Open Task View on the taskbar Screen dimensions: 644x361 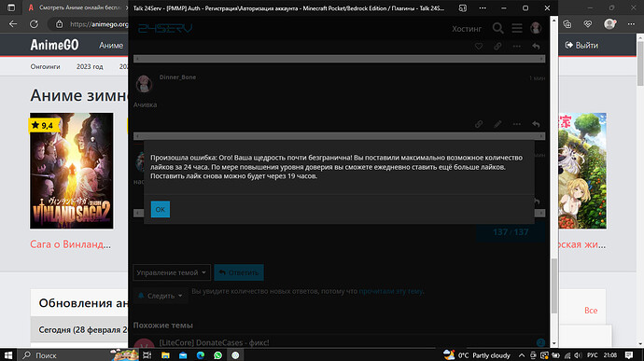(x=147, y=355)
